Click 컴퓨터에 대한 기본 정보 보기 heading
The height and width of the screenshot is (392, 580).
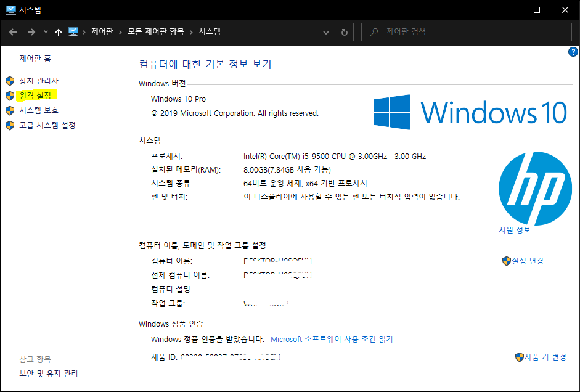click(205, 64)
